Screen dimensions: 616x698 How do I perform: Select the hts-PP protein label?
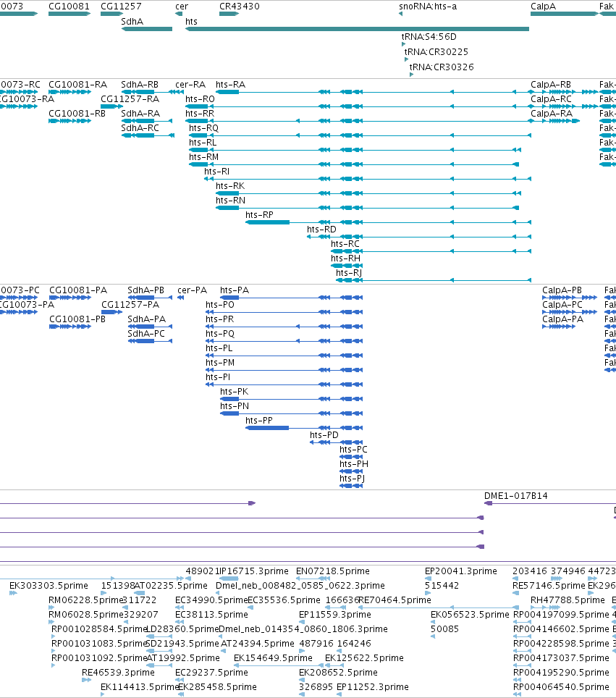pos(259,421)
